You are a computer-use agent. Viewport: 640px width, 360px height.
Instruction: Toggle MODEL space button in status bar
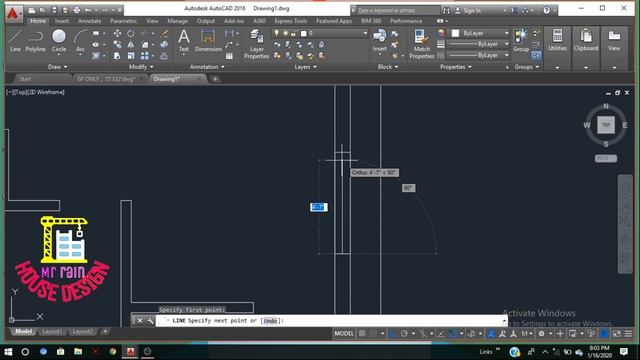pos(344,334)
